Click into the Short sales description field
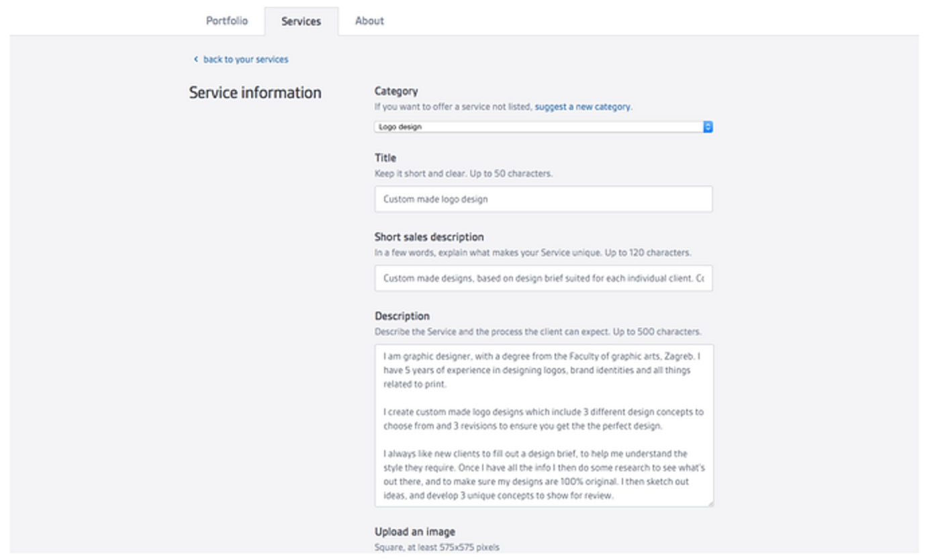This screenshot has width=928, height=560. 543,278
